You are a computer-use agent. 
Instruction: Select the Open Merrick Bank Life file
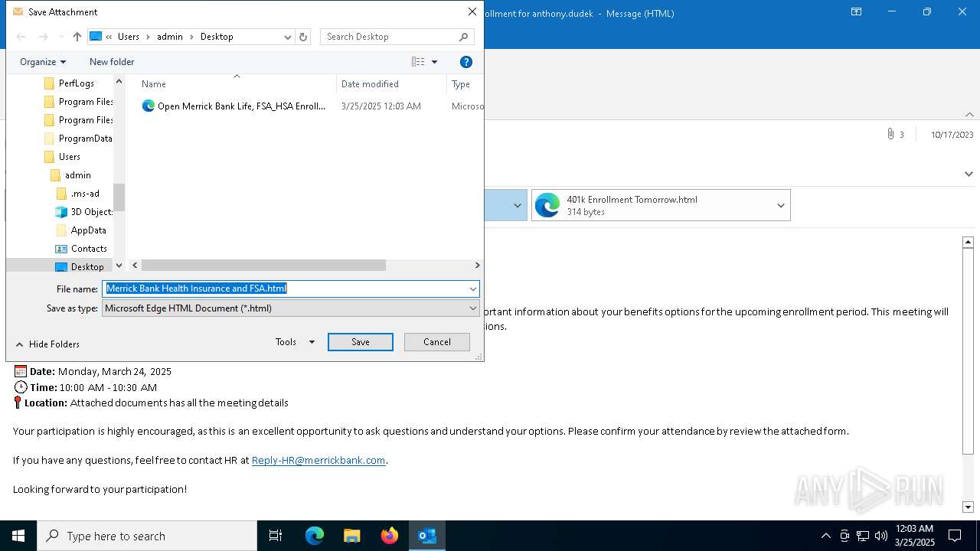[241, 106]
